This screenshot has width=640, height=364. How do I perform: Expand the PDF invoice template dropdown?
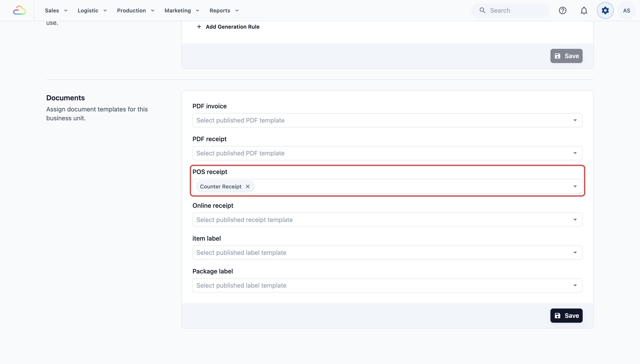[387, 120]
